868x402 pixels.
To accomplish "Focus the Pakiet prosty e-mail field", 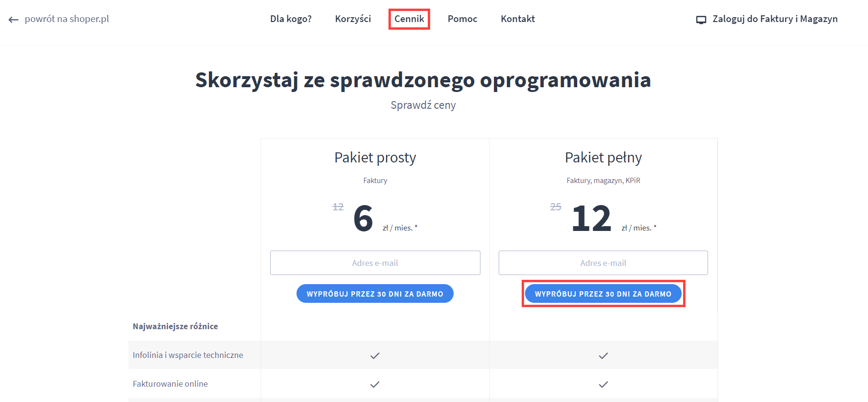I will 375,263.
